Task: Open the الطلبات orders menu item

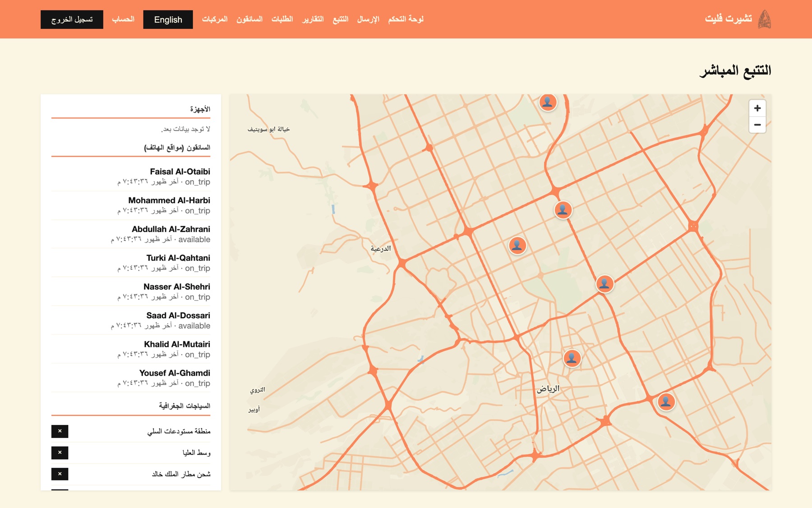Action: [282, 19]
